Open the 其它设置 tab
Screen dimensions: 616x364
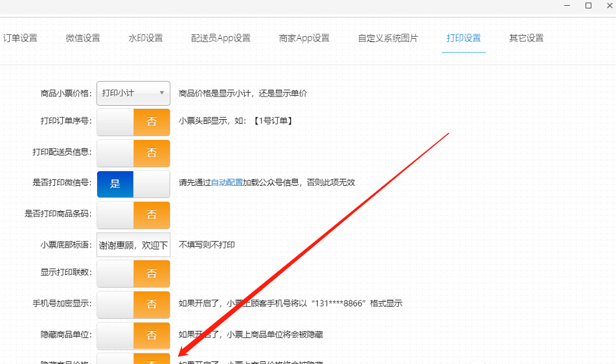[526, 38]
